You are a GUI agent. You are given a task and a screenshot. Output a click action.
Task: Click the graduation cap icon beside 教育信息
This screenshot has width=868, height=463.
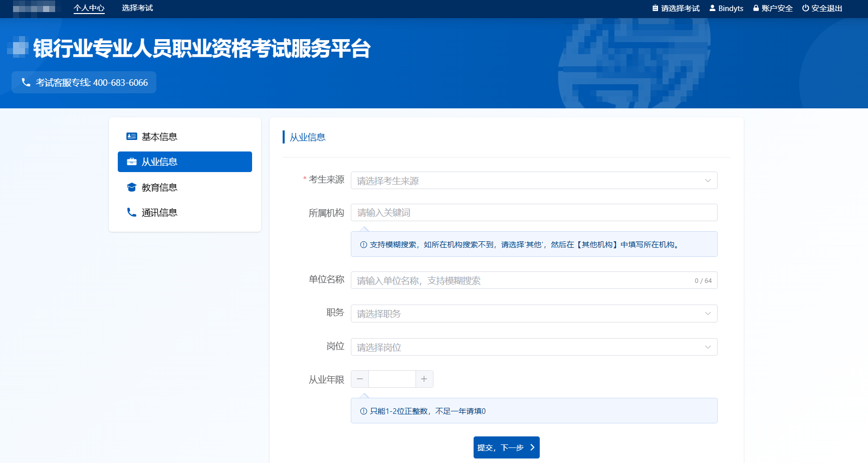132,187
